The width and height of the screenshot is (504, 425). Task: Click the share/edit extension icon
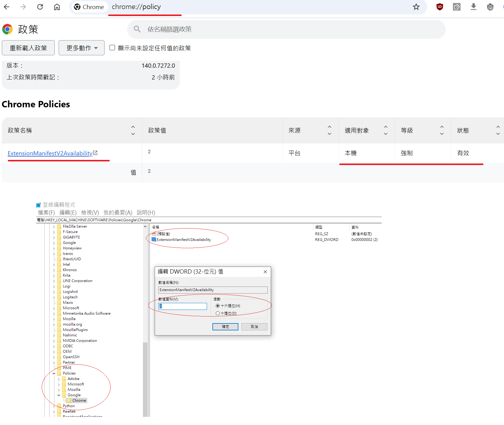pyautogui.click(x=457, y=7)
